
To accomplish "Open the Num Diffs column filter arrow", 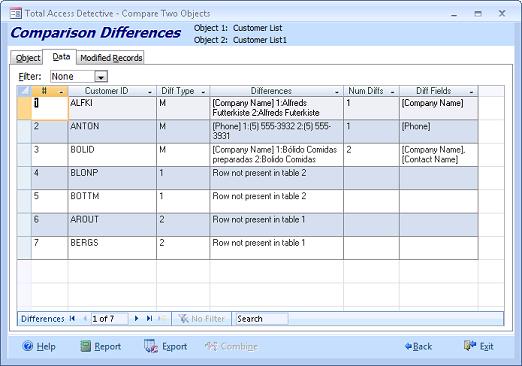I will point(392,92).
